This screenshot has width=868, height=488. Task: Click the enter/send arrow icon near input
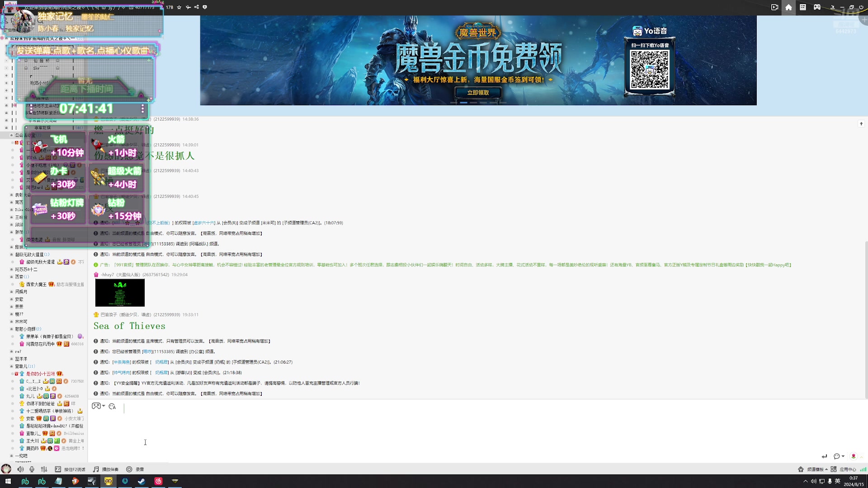point(824,456)
